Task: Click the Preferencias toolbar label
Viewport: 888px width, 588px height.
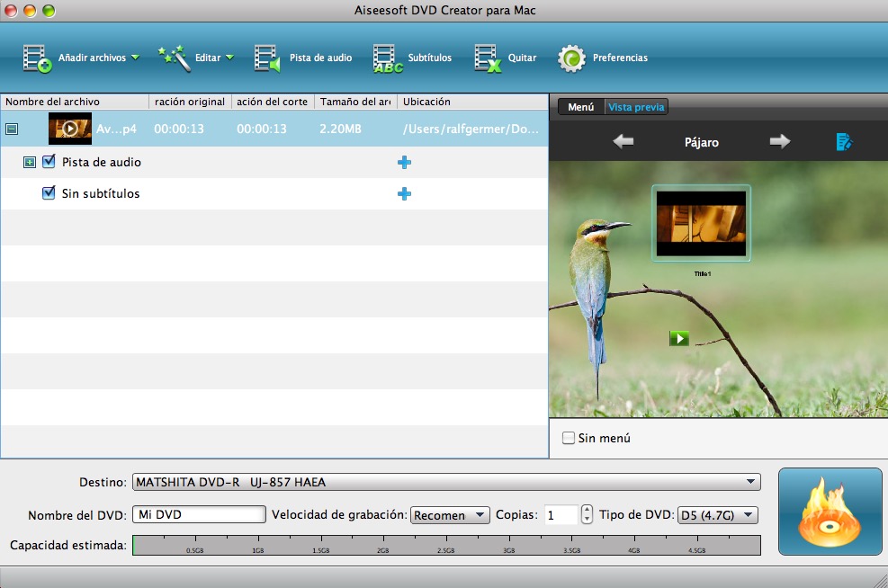Action: (x=620, y=58)
